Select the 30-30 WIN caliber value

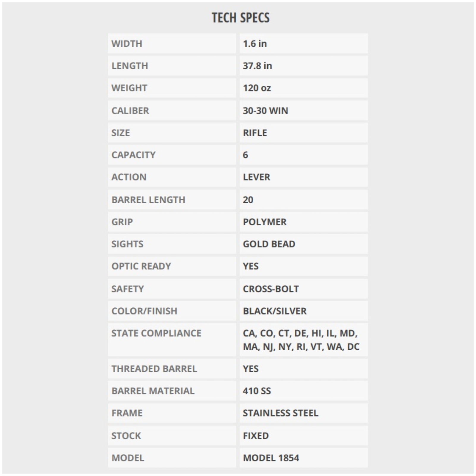(x=266, y=111)
